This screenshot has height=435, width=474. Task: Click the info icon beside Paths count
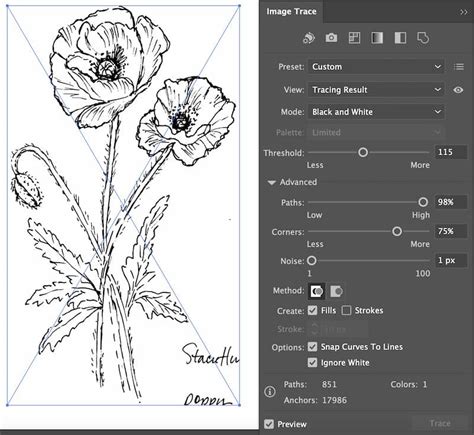(x=270, y=392)
